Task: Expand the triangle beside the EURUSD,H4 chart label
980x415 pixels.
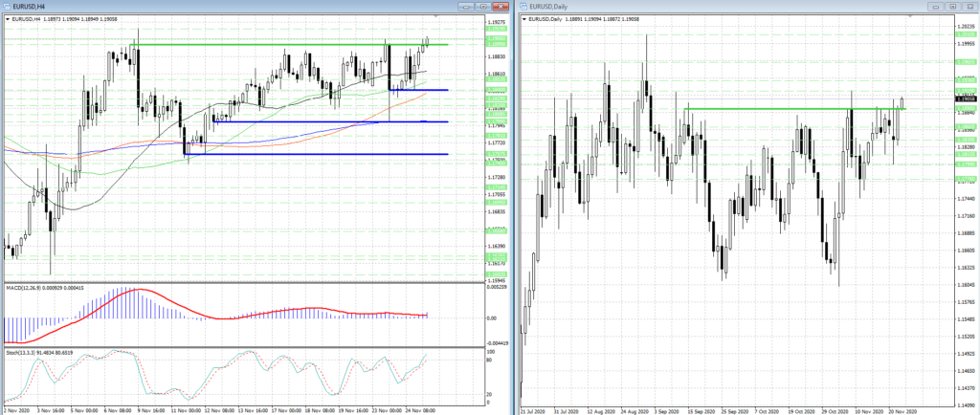Action: coord(7,18)
